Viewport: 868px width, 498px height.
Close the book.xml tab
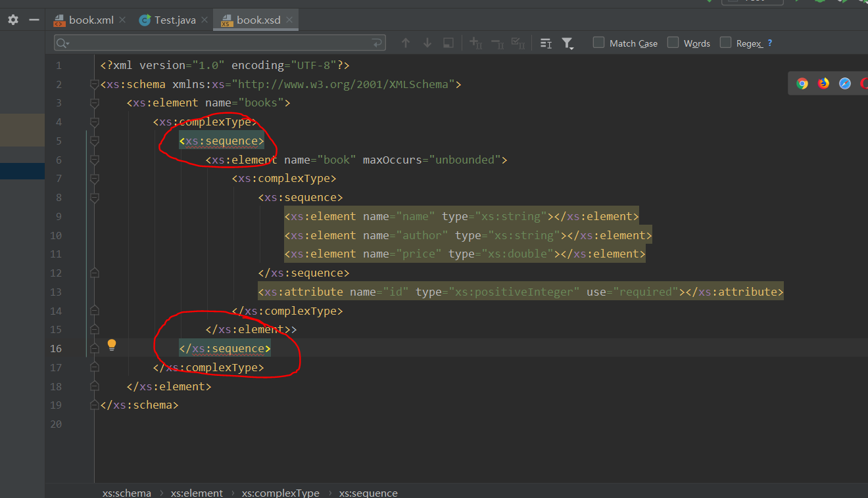click(x=122, y=20)
